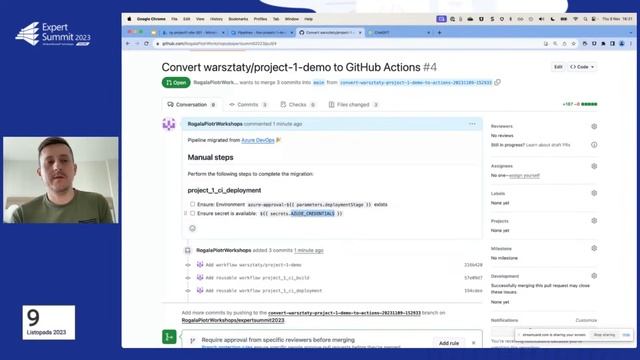Click commit hash next to project-1-demo commit
Screen dimensions: 640x360
(x=473, y=265)
